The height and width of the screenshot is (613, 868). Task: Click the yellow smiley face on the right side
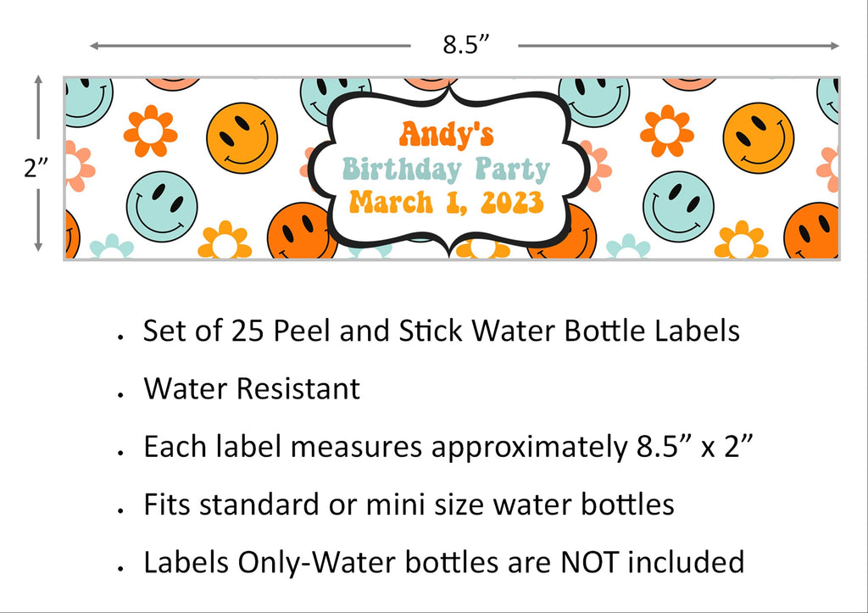[759, 138]
